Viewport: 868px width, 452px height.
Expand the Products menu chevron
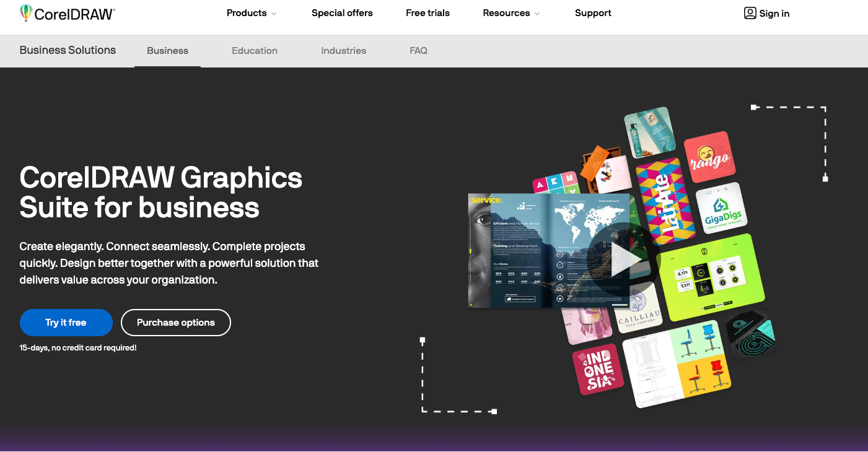click(274, 14)
